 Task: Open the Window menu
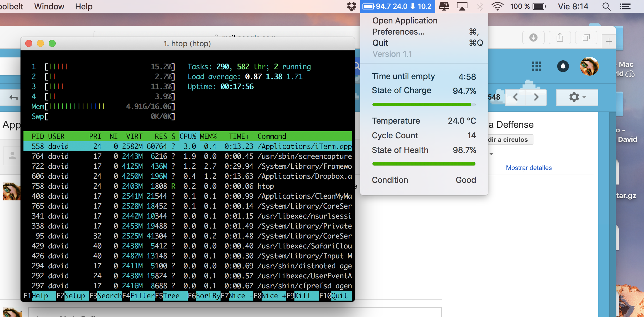pyautogui.click(x=49, y=6)
